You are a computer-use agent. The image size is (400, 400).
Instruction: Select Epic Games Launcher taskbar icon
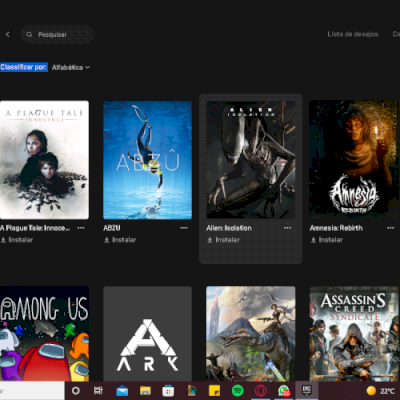pos(307,390)
